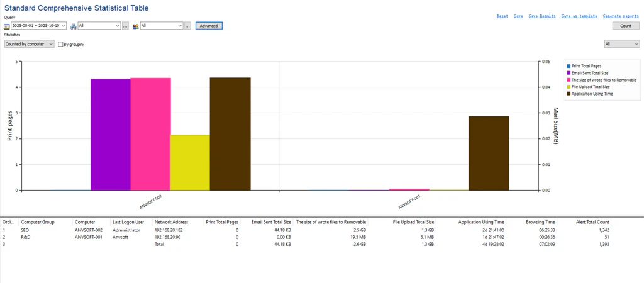Click the users group icon in Query row
The image size is (644, 283).
pyautogui.click(x=136, y=26)
